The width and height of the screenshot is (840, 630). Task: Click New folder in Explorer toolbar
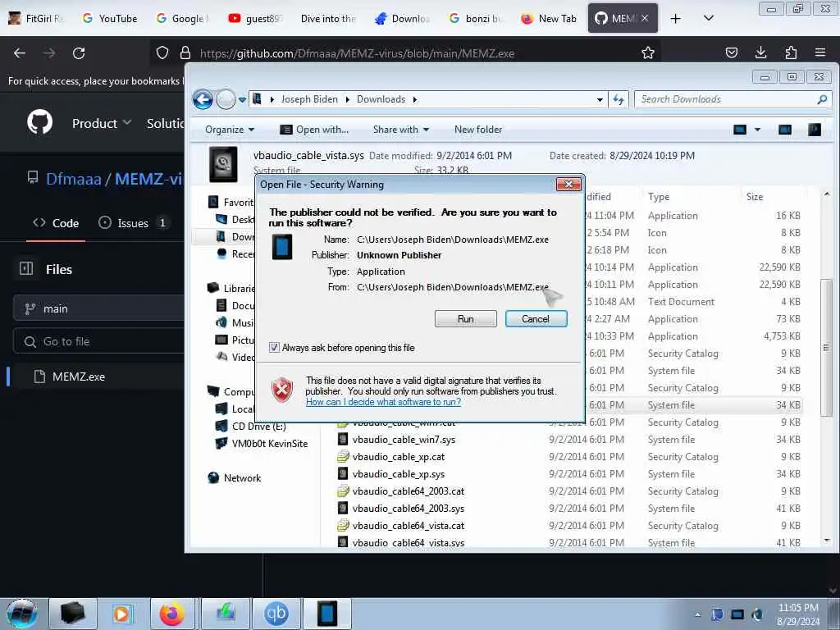[478, 130]
